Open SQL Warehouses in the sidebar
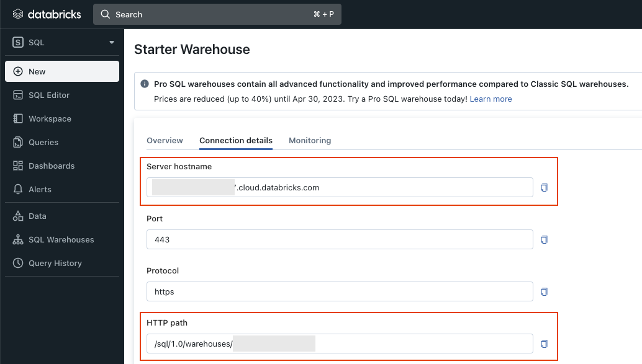This screenshot has height=364, width=642. (x=61, y=239)
